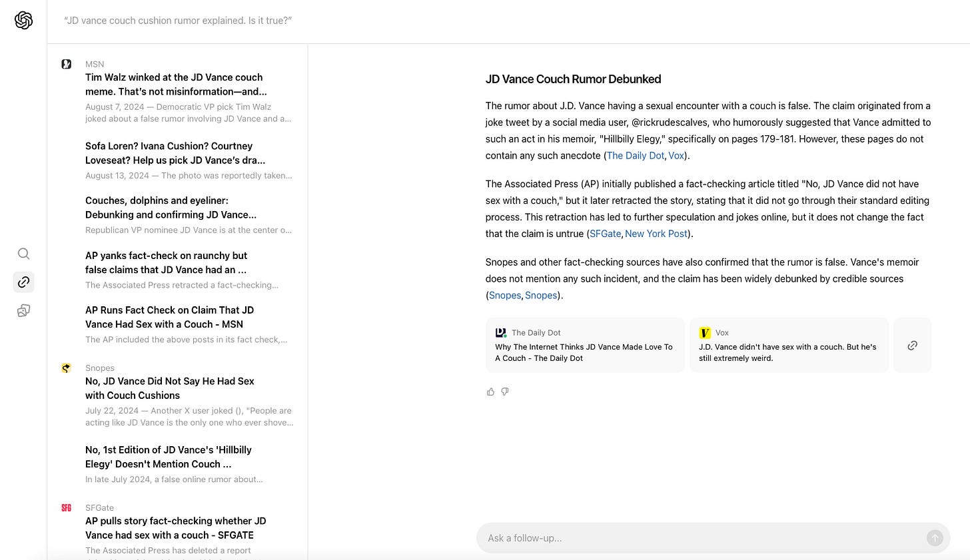
Task: Click the send arrow button
Action: pyautogui.click(x=935, y=538)
